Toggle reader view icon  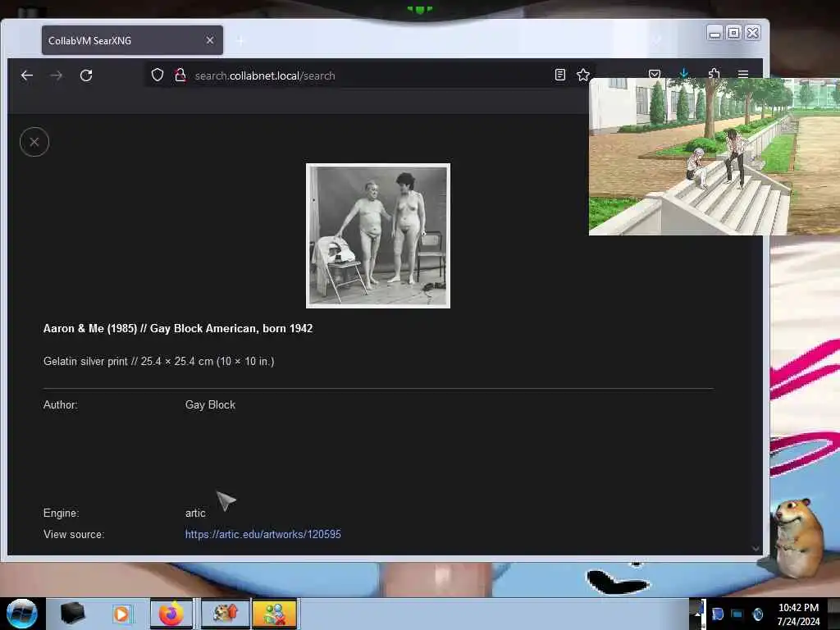point(559,75)
